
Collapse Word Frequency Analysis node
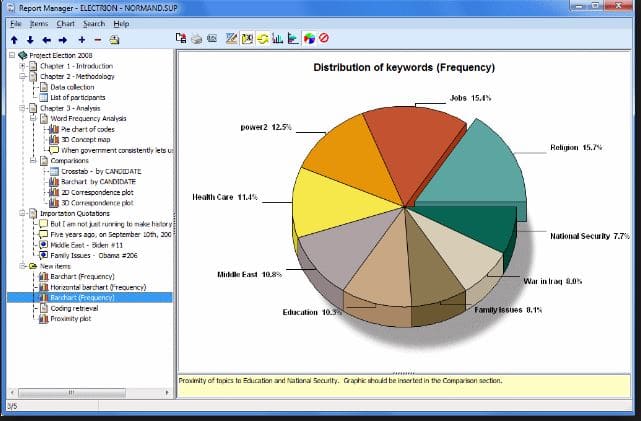pos(33,119)
